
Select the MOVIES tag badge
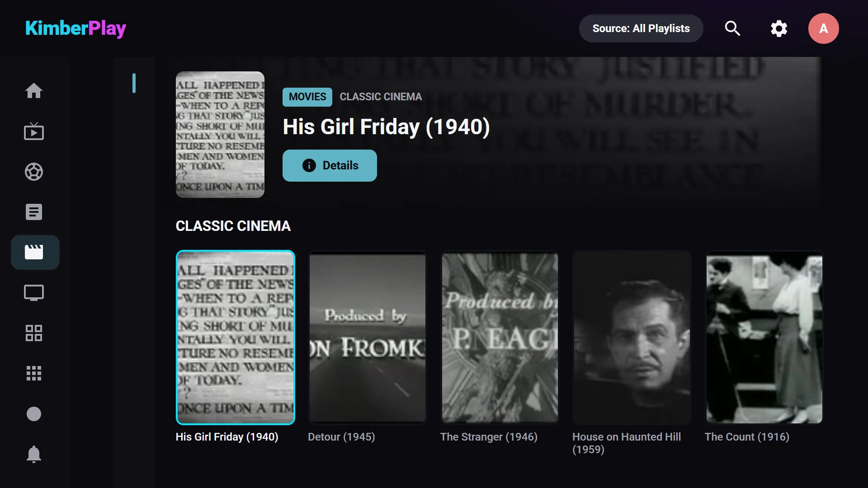[x=307, y=97]
